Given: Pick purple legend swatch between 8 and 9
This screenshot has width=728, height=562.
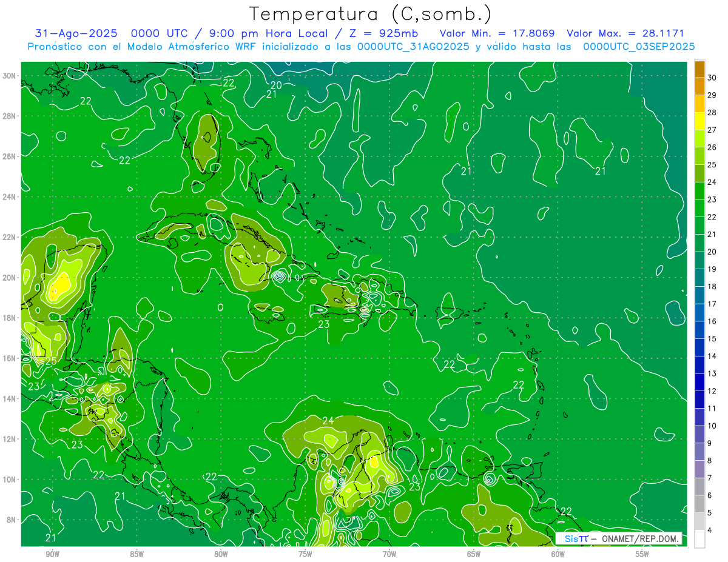Looking at the screenshot, I should click(699, 452).
